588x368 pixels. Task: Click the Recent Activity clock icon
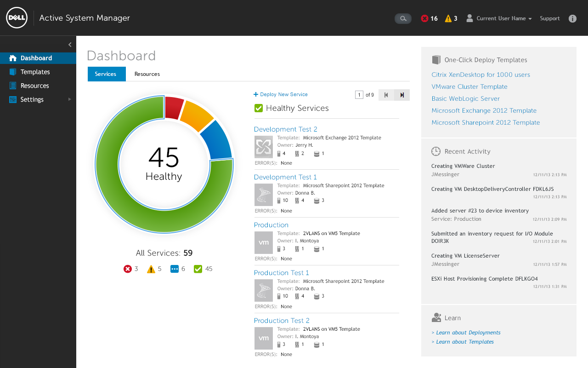[436, 151]
